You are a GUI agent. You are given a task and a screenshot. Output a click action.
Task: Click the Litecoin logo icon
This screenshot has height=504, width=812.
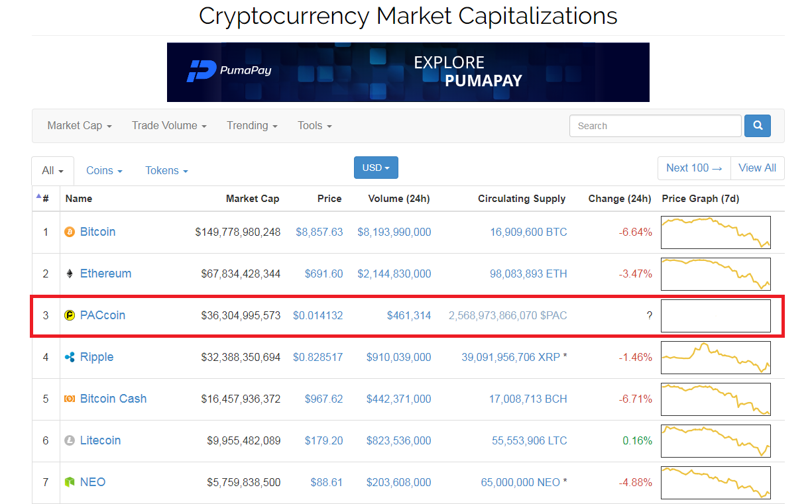pyautogui.click(x=70, y=440)
